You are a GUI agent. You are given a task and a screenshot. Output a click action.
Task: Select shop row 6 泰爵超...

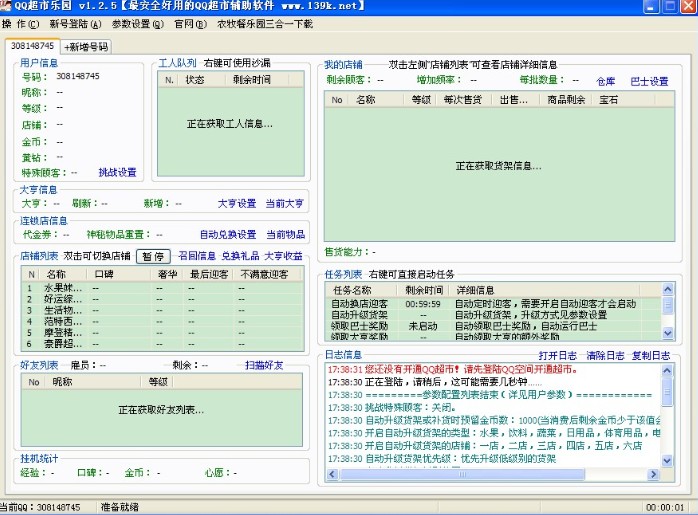(162, 344)
